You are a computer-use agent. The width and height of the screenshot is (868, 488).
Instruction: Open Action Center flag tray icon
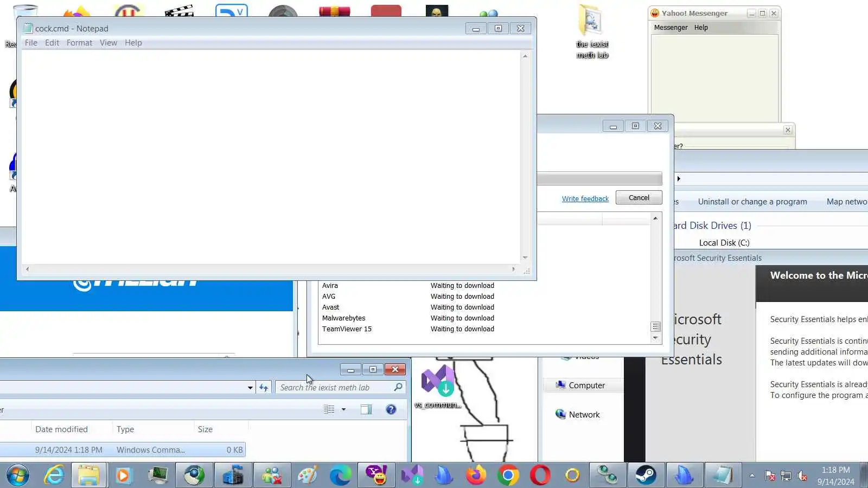(x=770, y=476)
